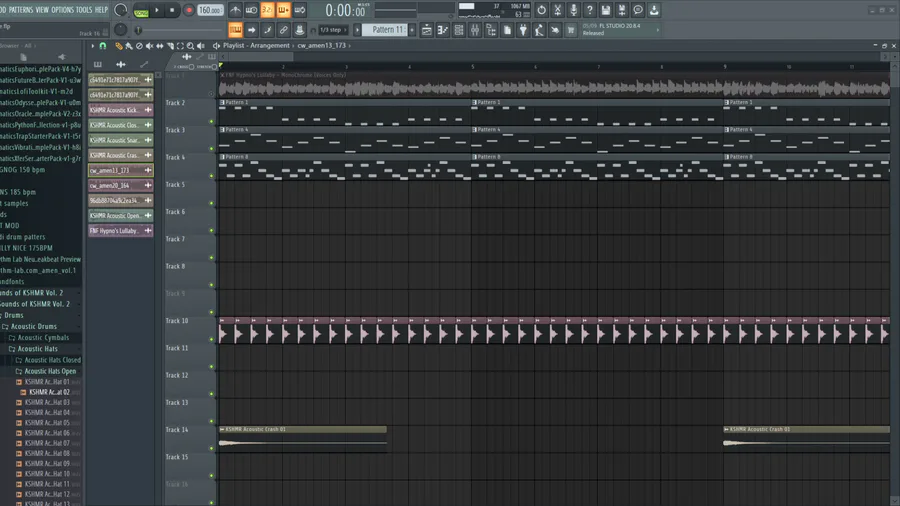Open the Mixer window icon
The height and width of the screenshot is (506, 900).
click(475, 30)
